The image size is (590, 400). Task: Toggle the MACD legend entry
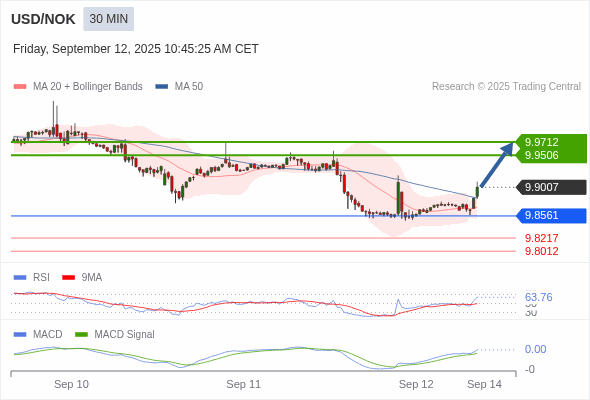tap(38, 334)
